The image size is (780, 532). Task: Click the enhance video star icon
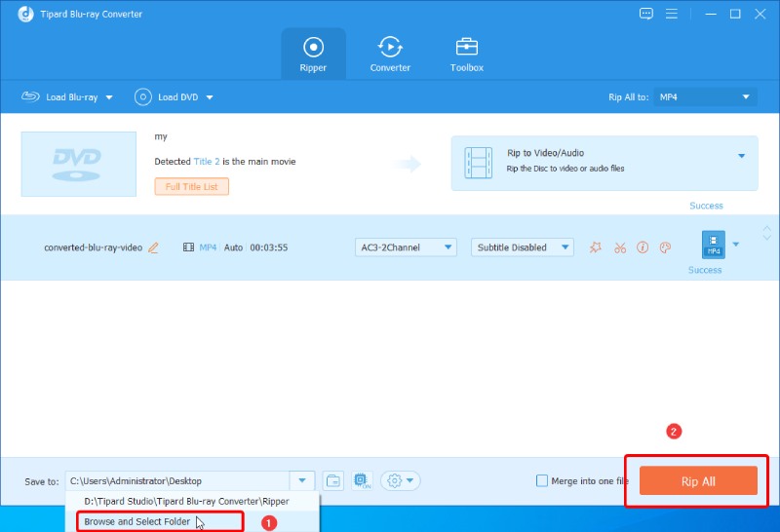(595, 247)
